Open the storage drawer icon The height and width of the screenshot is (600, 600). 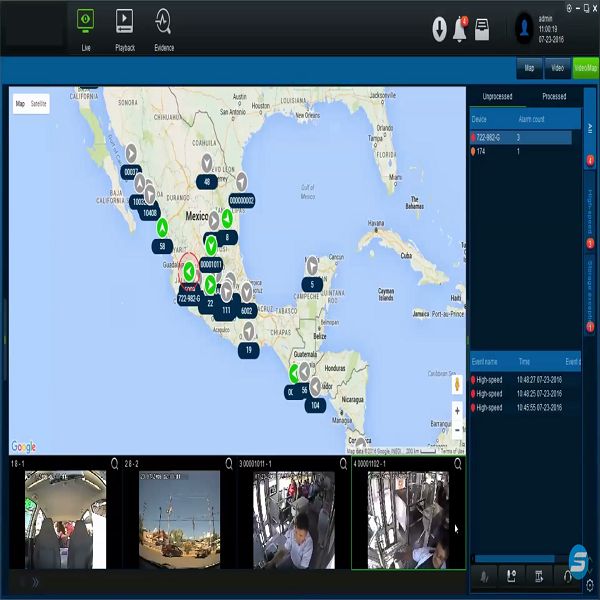482,27
